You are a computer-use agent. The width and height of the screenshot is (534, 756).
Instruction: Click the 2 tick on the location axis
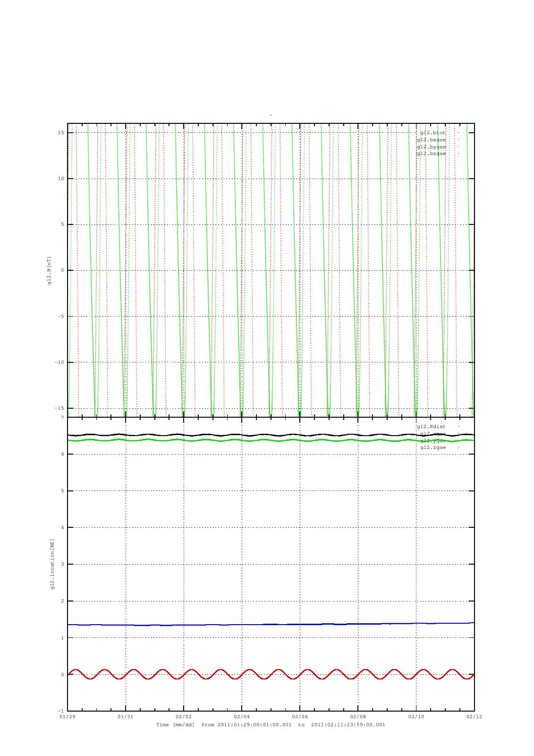click(x=62, y=601)
